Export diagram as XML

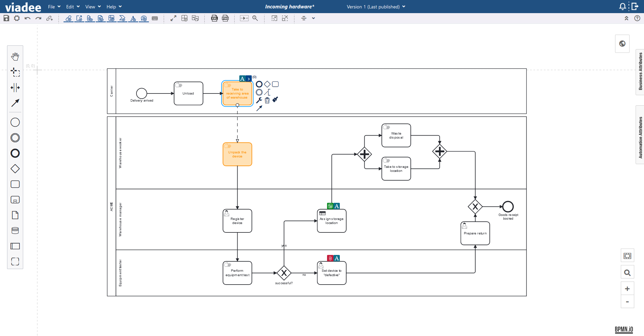tap(214, 18)
